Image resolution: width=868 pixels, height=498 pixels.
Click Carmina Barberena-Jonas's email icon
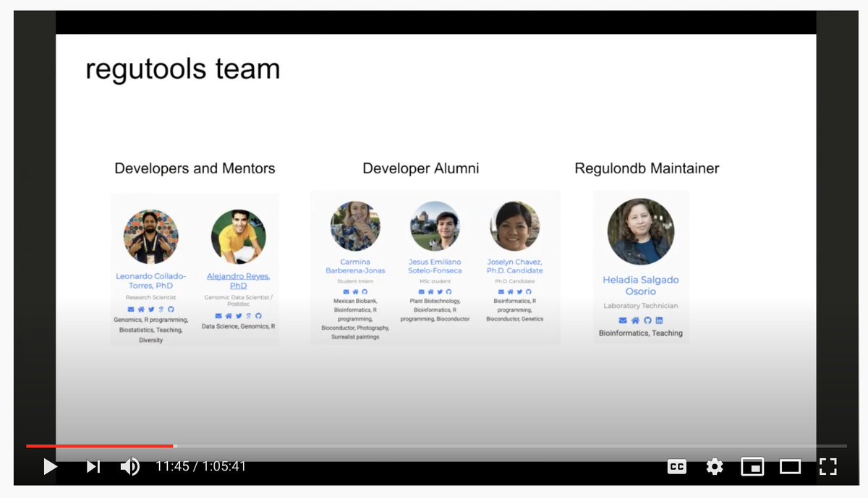(x=346, y=292)
